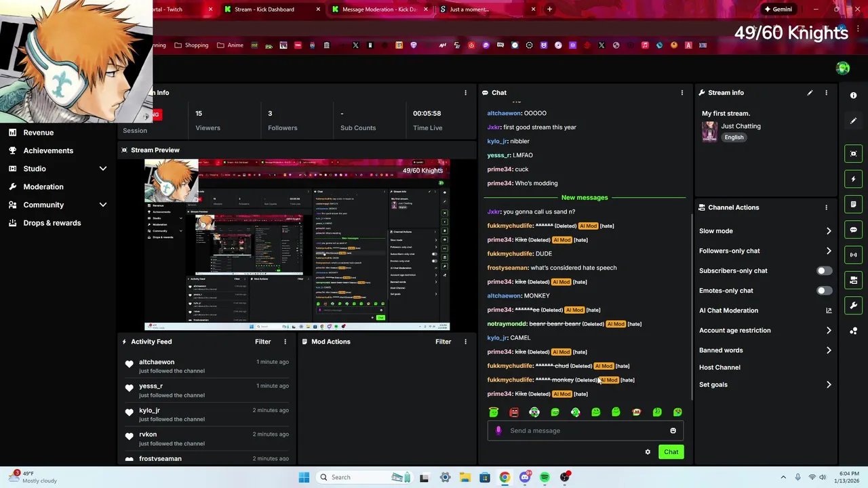The width and height of the screenshot is (868, 488).
Task: Click frostyseaman's username in chat
Action: point(507,268)
